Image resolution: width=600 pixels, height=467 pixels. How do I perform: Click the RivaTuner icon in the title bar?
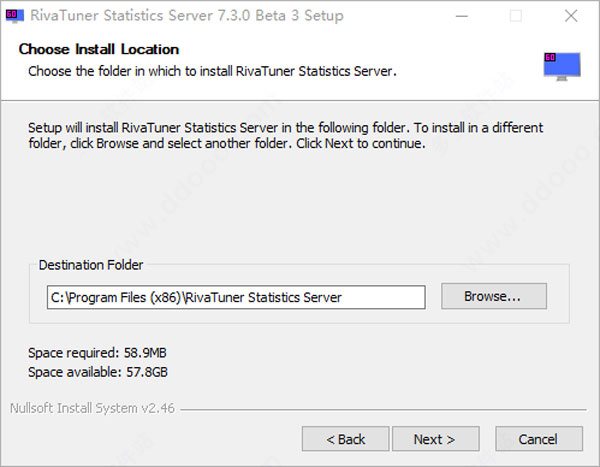pos(15,16)
